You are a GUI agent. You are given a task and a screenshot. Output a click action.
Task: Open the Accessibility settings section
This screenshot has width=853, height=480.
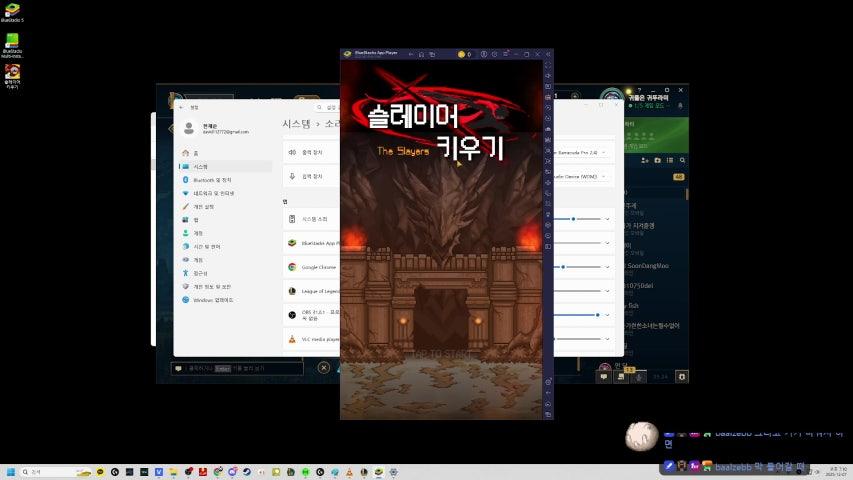click(x=200, y=273)
